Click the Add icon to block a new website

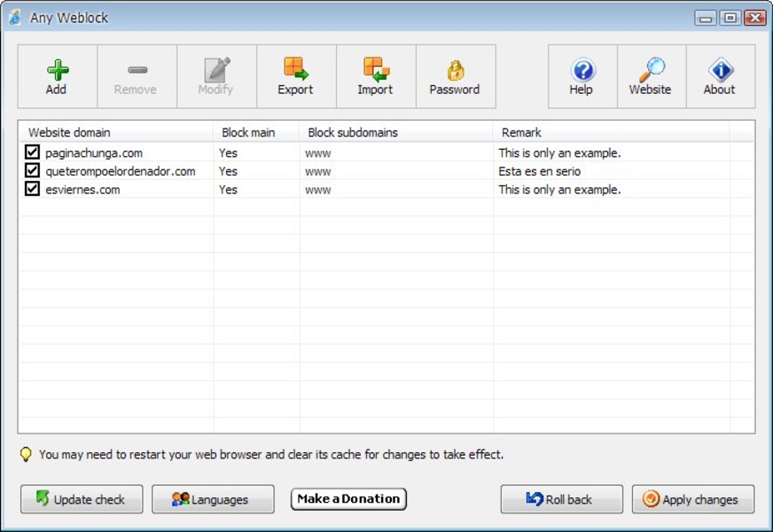(x=56, y=75)
